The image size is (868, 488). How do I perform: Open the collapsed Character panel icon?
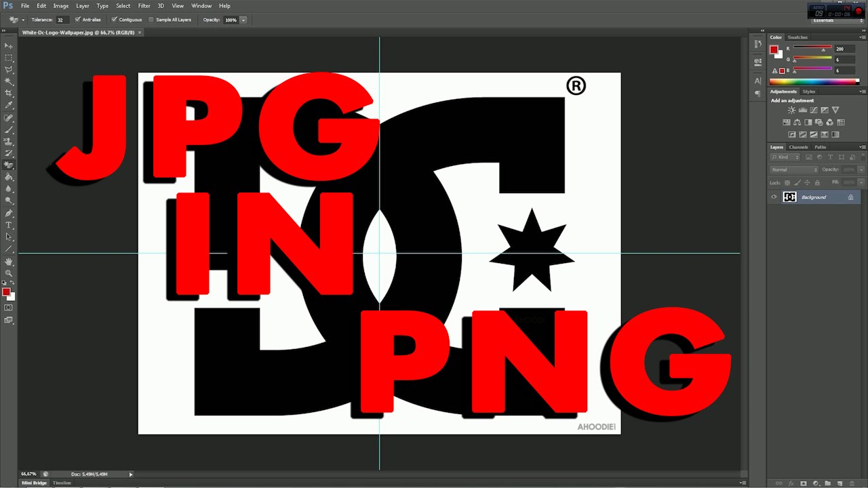click(757, 81)
